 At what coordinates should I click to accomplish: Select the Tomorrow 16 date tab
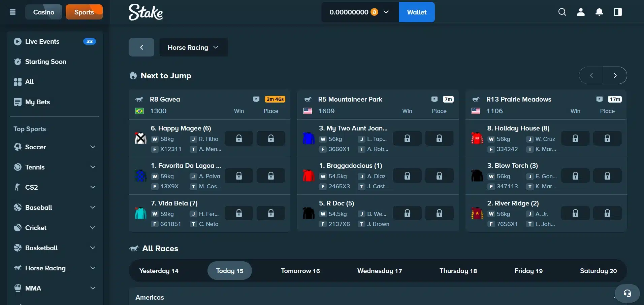coord(300,271)
